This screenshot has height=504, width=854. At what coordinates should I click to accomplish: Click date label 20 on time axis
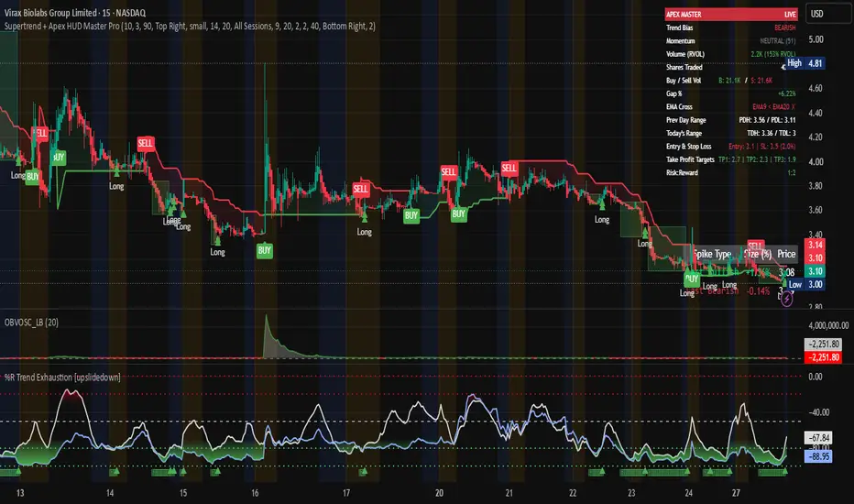[x=439, y=493]
